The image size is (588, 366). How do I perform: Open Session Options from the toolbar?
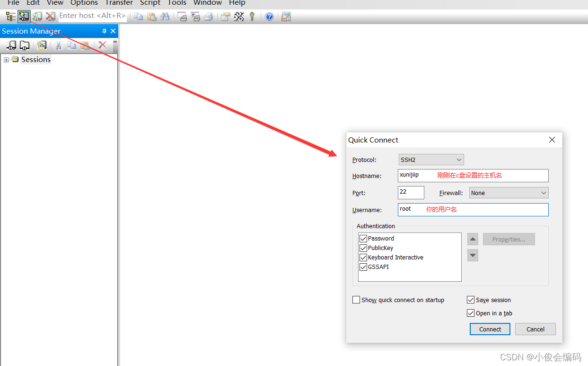point(226,17)
